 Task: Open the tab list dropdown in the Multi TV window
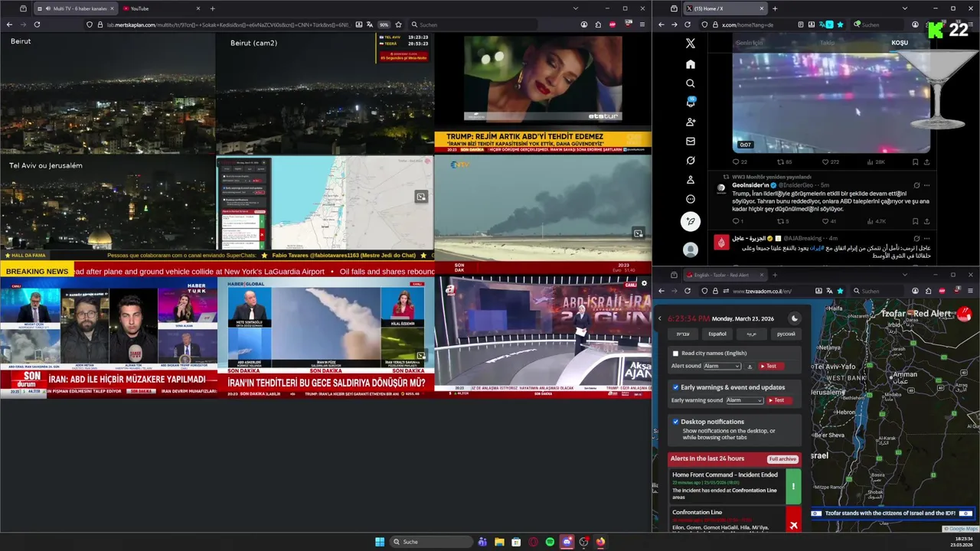576,8
